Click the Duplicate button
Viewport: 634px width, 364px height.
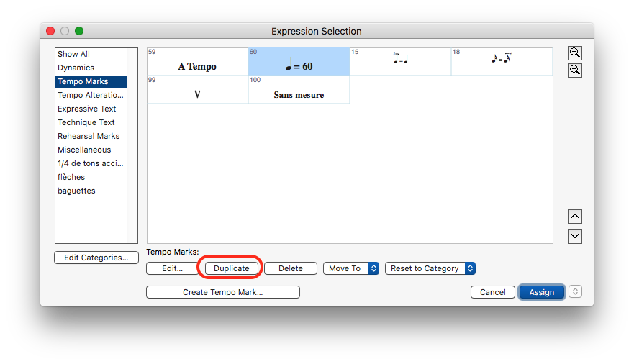(x=232, y=268)
